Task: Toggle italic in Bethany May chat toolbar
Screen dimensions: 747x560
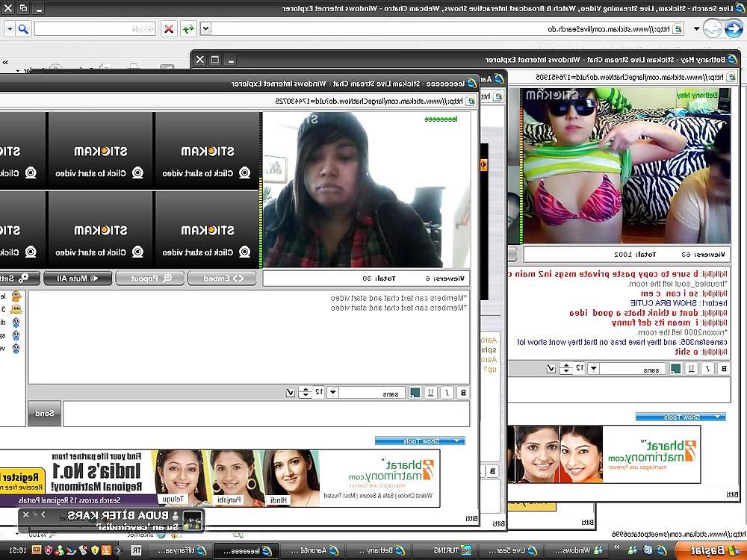Action: pos(708,368)
